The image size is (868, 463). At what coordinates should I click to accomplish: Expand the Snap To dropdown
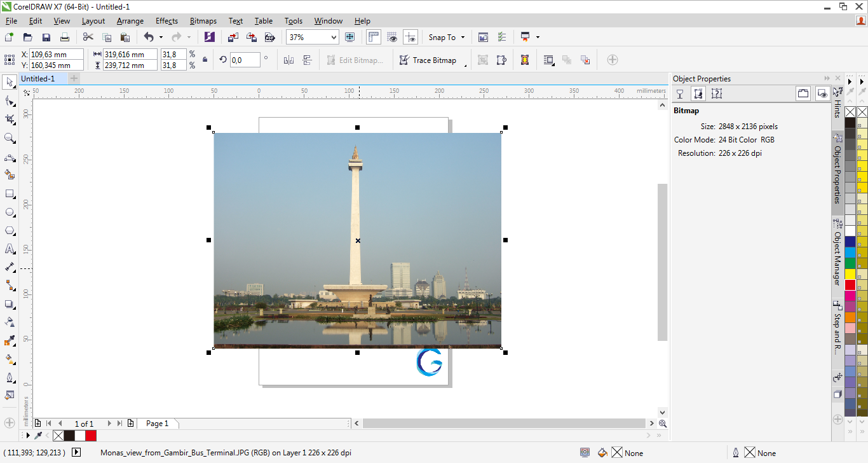pos(463,37)
